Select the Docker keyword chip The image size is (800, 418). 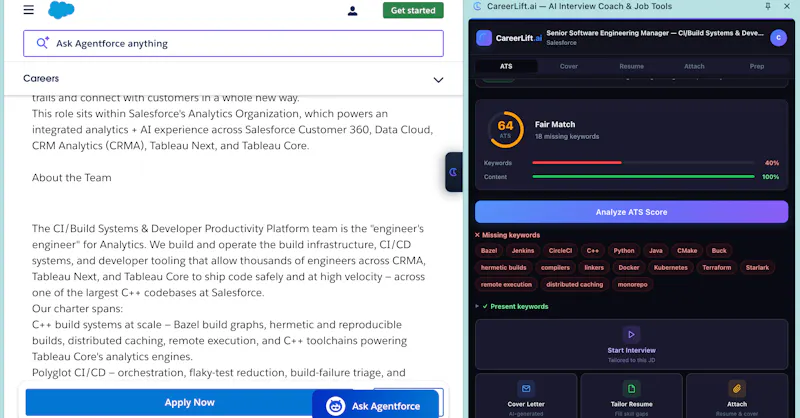tap(629, 267)
